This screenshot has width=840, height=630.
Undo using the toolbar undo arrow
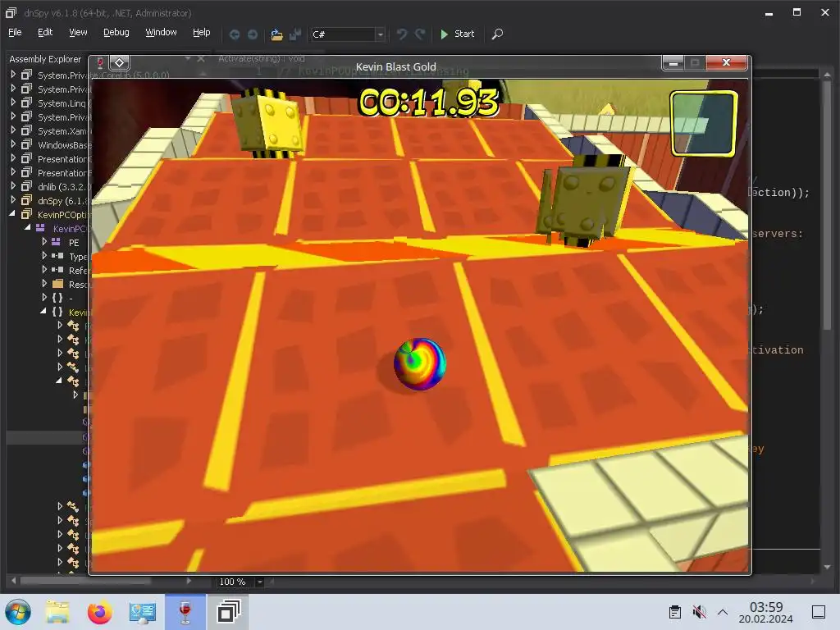(402, 34)
